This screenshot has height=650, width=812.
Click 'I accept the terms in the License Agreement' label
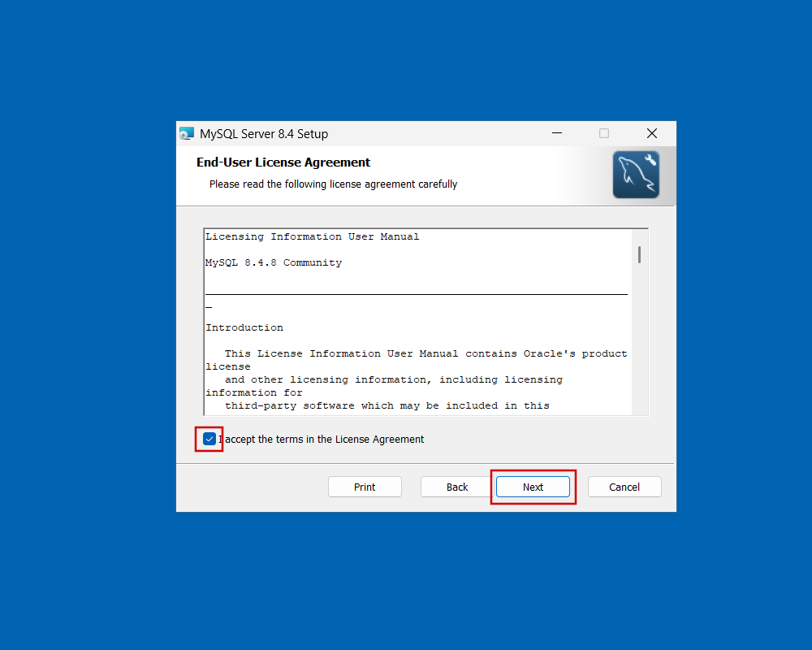pyautogui.click(x=321, y=439)
